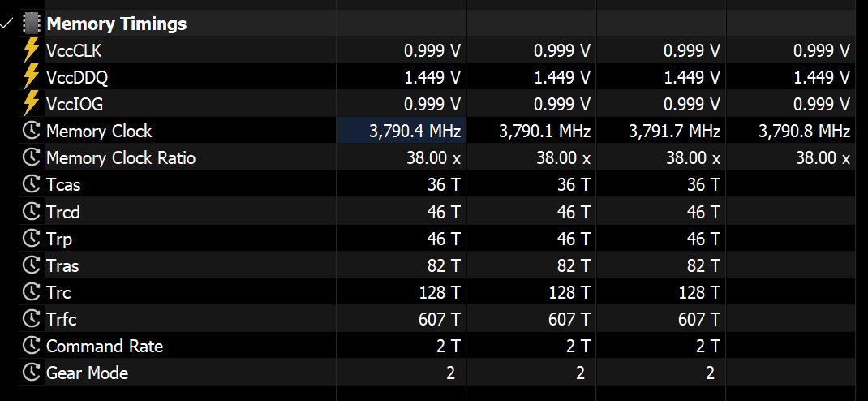The image size is (868, 401).
Task: Click the first-column 607 T Trfc value
Action: [440, 319]
